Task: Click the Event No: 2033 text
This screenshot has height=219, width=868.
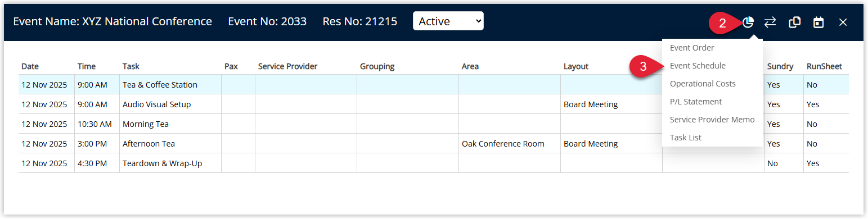Action: tap(267, 21)
